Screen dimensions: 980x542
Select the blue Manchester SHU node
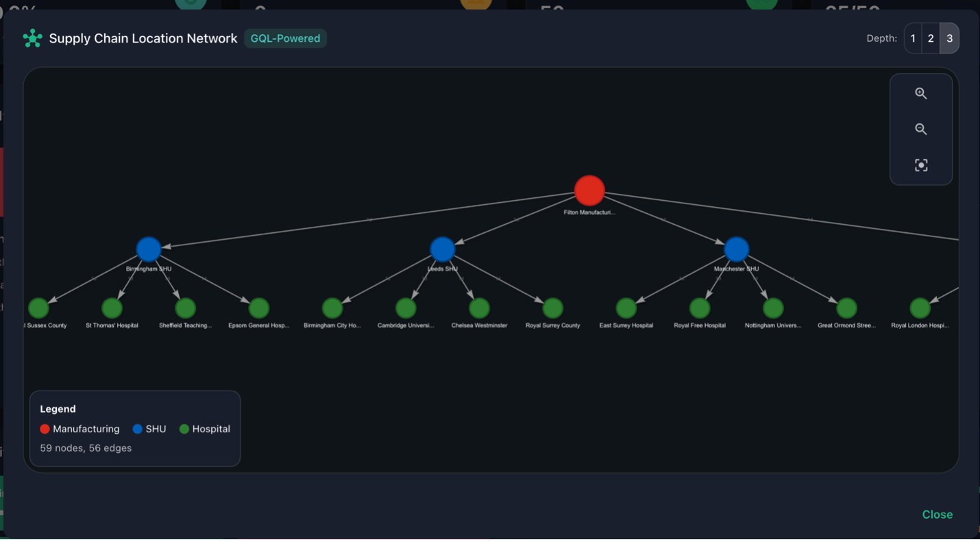tap(736, 249)
